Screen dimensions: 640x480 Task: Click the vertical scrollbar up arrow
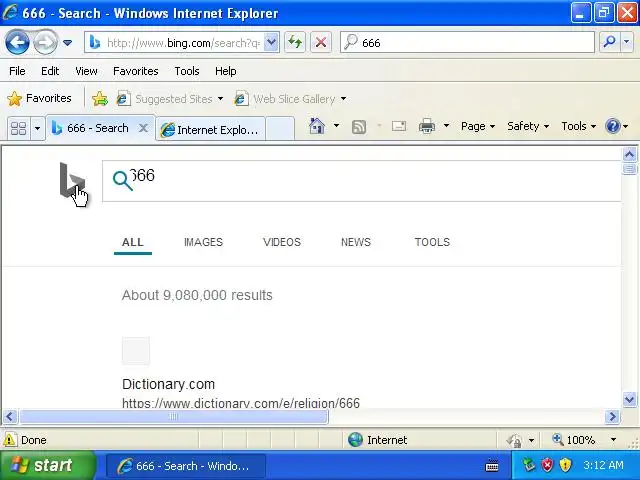629,154
